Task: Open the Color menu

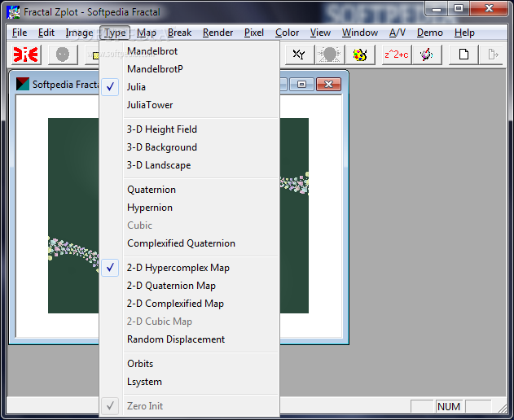Action: pos(288,33)
